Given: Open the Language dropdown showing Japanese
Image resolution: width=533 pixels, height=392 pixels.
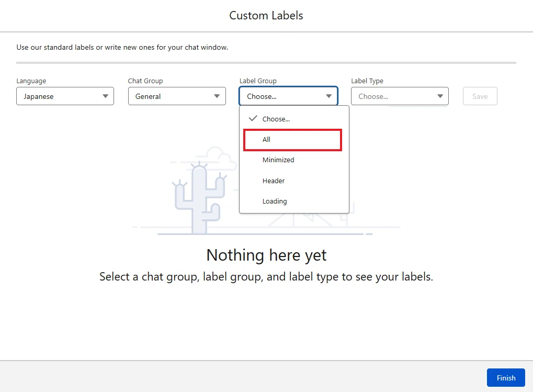Looking at the screenshot, I should tap(65, 96).
